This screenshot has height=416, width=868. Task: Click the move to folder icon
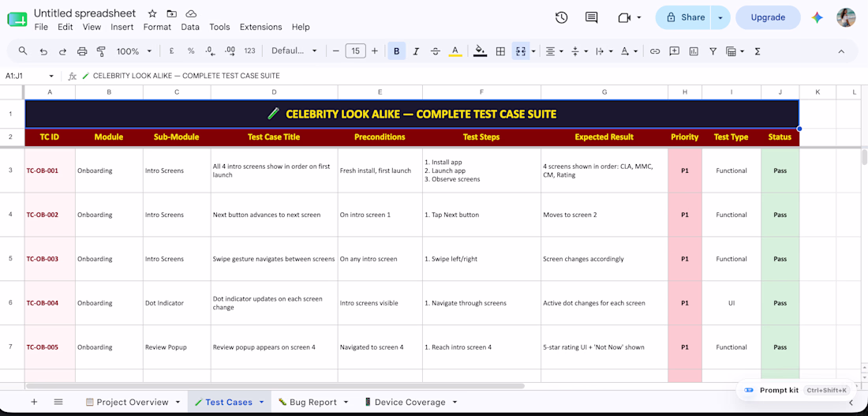(171, 13)
